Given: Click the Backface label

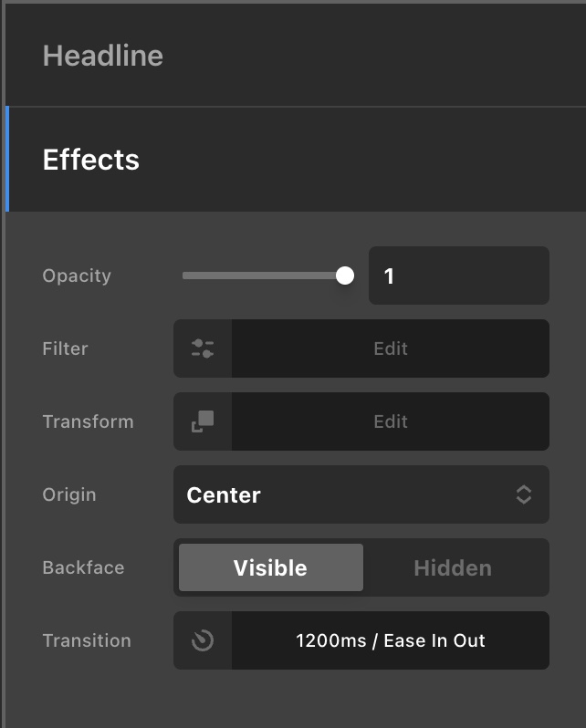Looking at the screenshot, I should [x=84, y=567].
